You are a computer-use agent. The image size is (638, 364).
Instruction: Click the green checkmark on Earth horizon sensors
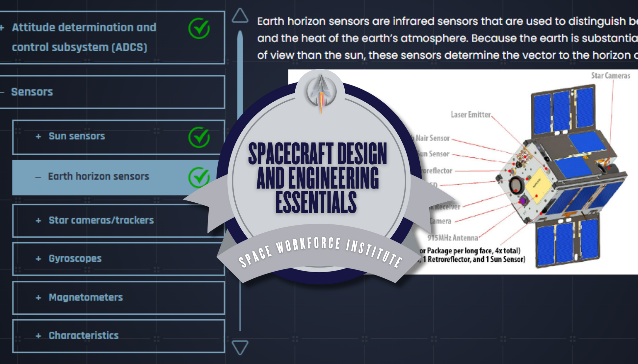pos(199,177)
